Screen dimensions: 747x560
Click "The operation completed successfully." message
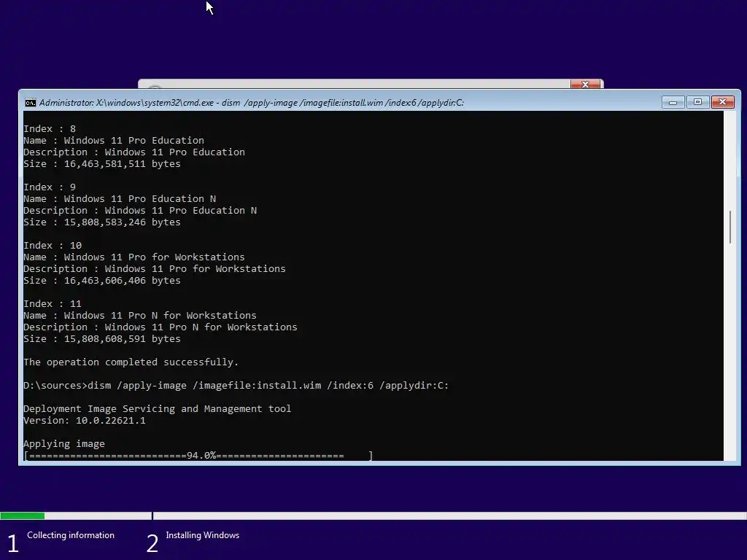[x=131, y=362]
